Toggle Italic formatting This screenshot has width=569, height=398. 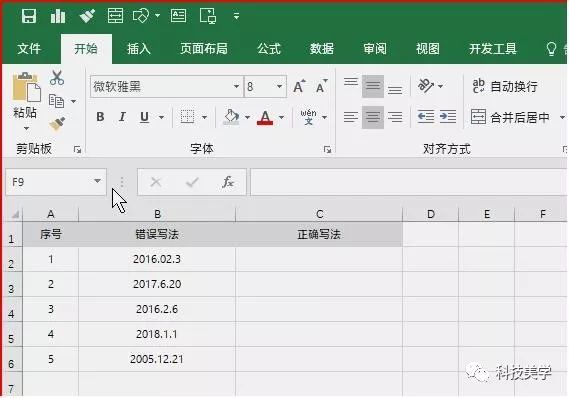[x=122, y=117]
